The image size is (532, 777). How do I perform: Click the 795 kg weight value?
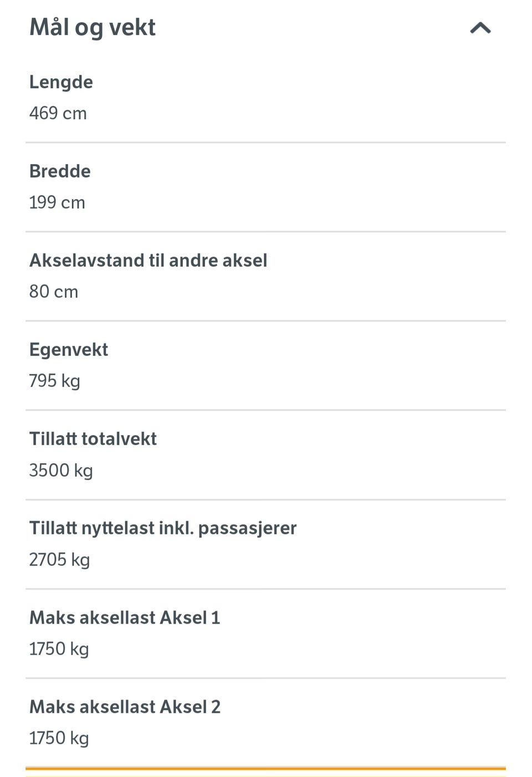pyautogui.click(x=55, y=381)
